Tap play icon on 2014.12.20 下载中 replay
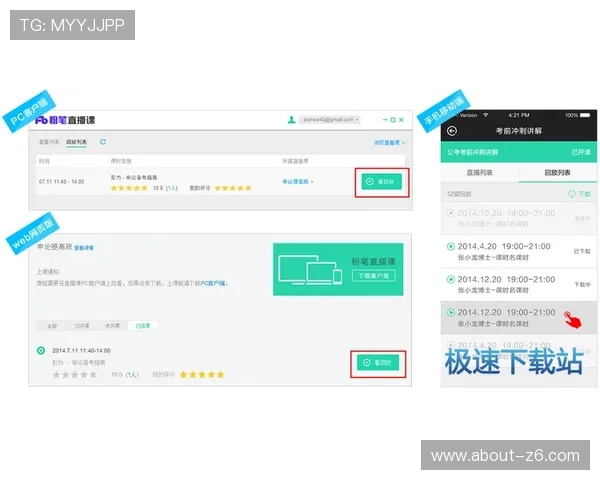Image resolution: width=600 pixels, height=480 pixels. click(x=451, y=279)
